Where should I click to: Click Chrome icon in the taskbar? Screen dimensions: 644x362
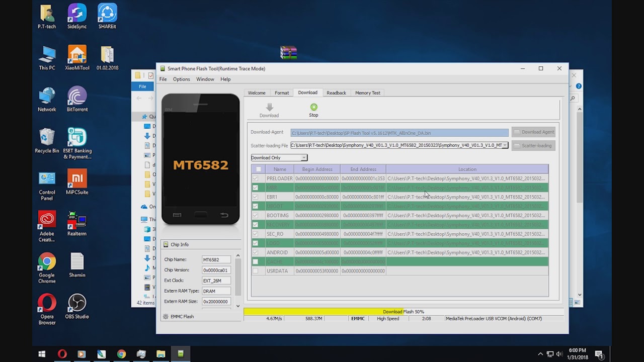click(x=121, y=354)
